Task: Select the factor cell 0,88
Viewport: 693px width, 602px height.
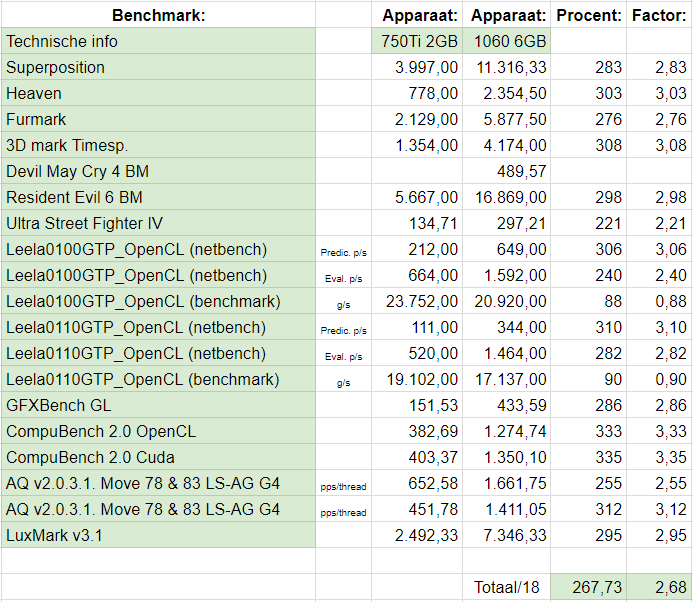Action: point(659,302)
